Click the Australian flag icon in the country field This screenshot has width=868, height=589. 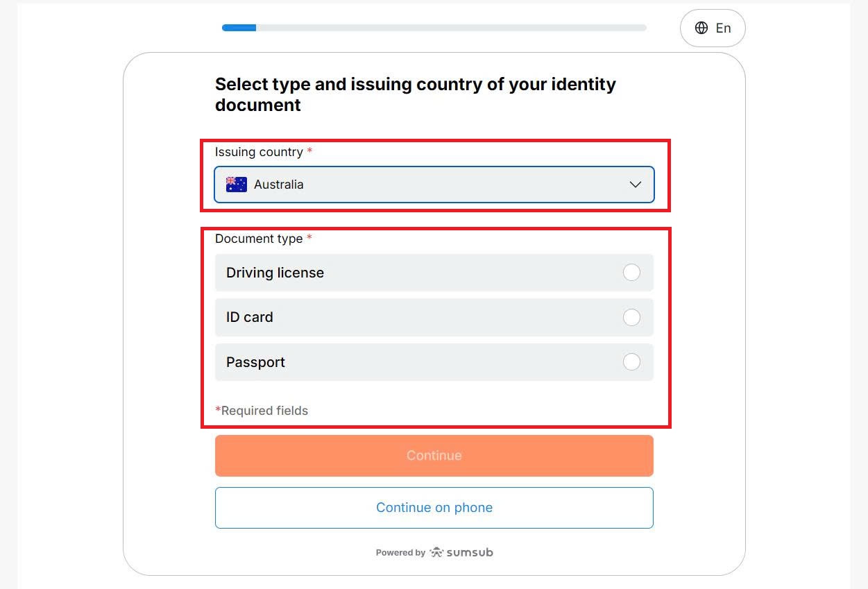[x=235, y=184]
